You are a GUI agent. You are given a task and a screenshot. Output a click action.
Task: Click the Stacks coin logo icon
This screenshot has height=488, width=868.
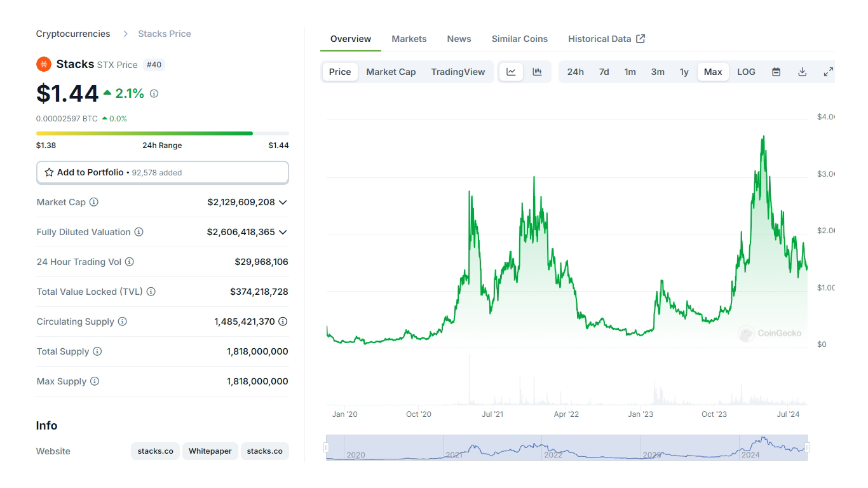click(43, 64)
